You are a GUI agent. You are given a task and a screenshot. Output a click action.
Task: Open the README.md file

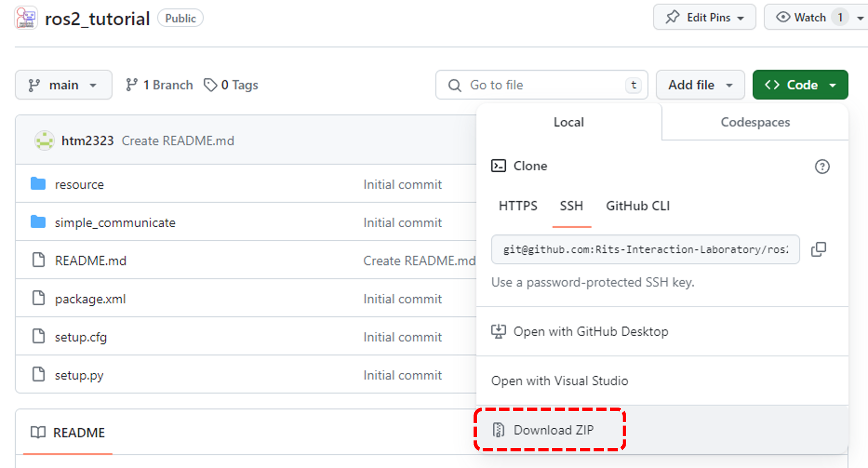[91, 260]
